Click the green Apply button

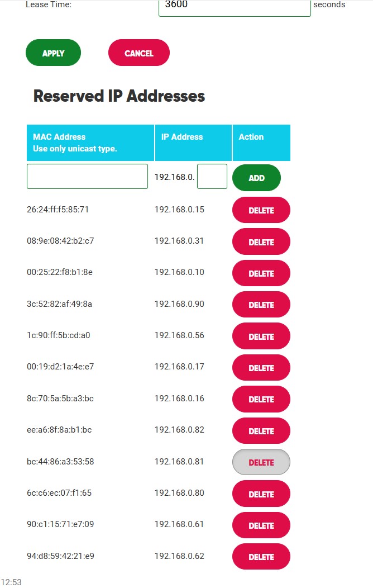click(53, 53)
